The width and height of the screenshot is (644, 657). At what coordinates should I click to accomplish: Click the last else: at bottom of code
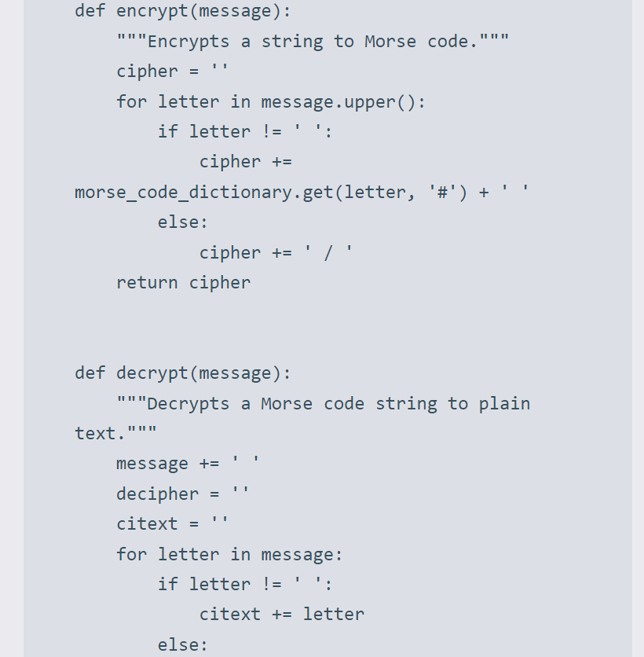182,645
